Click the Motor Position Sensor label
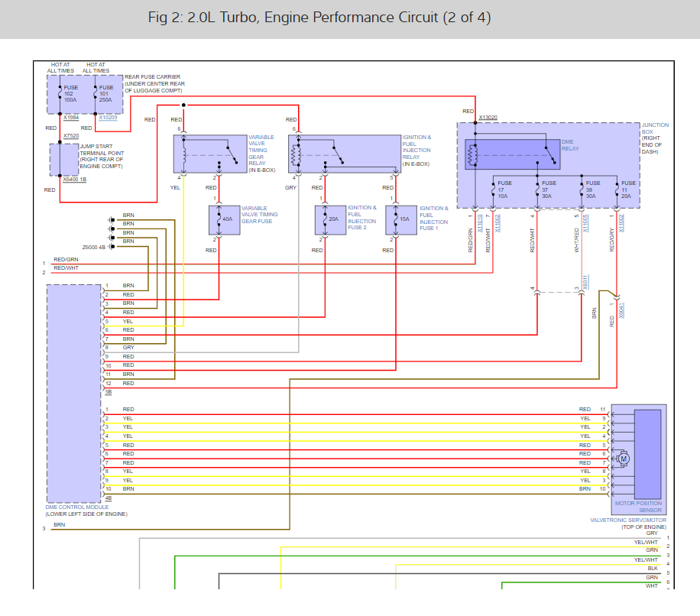 pos(639,507)
